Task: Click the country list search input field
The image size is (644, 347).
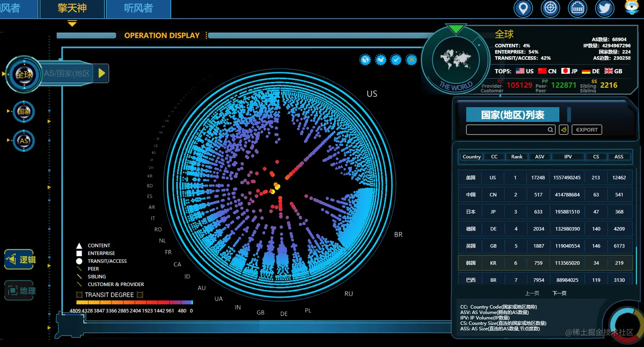Action: 511,129
